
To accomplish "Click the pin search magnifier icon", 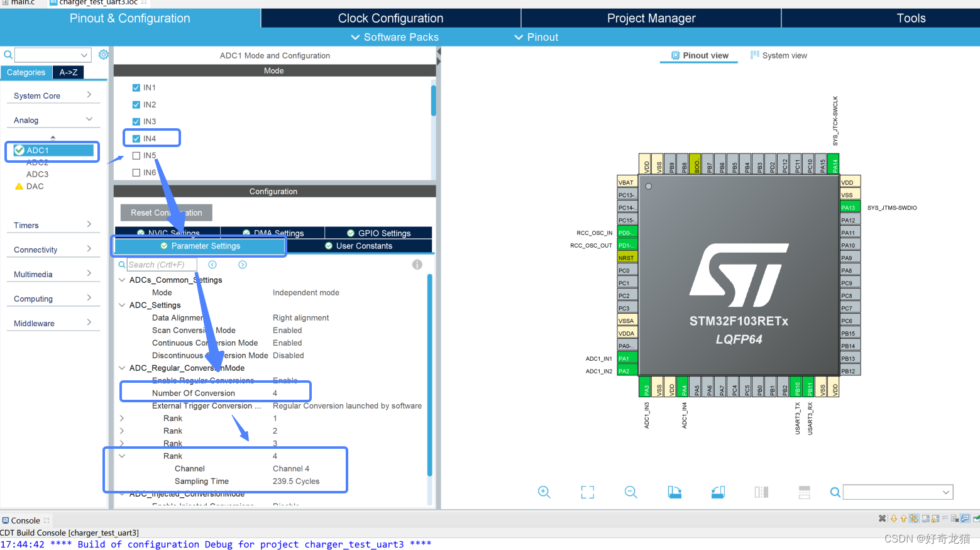I will pos(835,492).
